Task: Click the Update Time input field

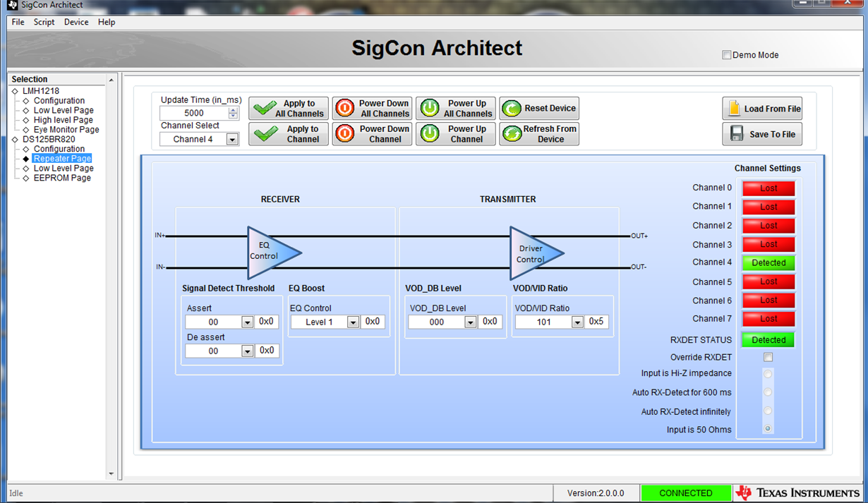Action: 193,113
